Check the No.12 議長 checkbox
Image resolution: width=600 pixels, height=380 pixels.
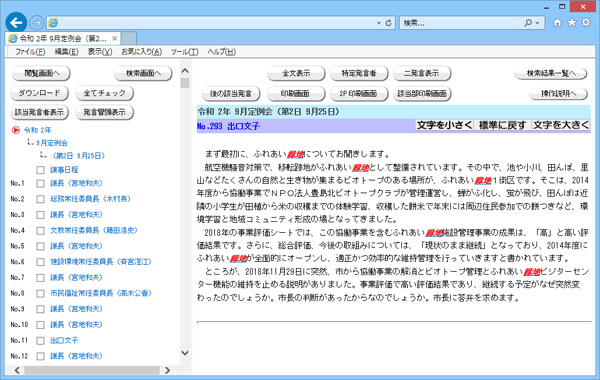click(40, 356)
